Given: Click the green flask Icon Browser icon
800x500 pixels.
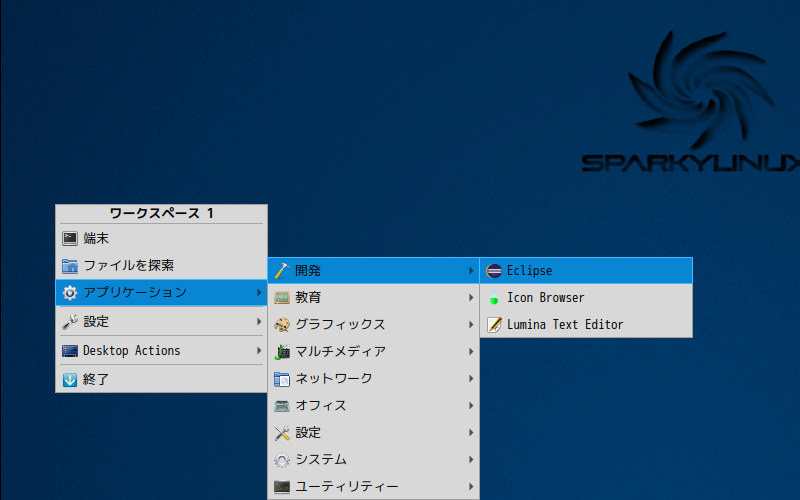Looking at the screenshot, I should tap(494, 297).
